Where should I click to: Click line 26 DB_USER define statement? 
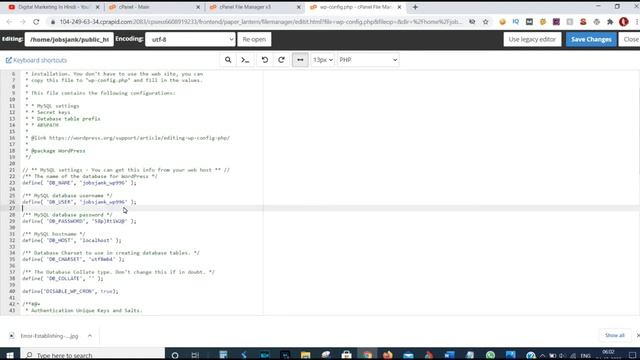click(79, 202)
